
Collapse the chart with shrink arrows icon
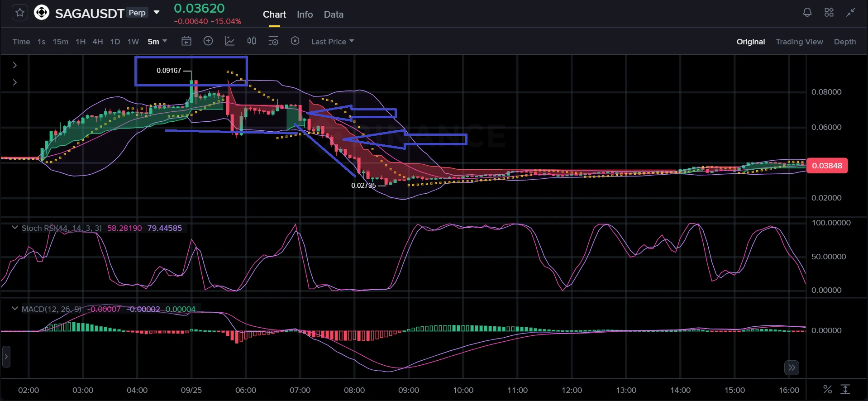(x=851, y=13)
